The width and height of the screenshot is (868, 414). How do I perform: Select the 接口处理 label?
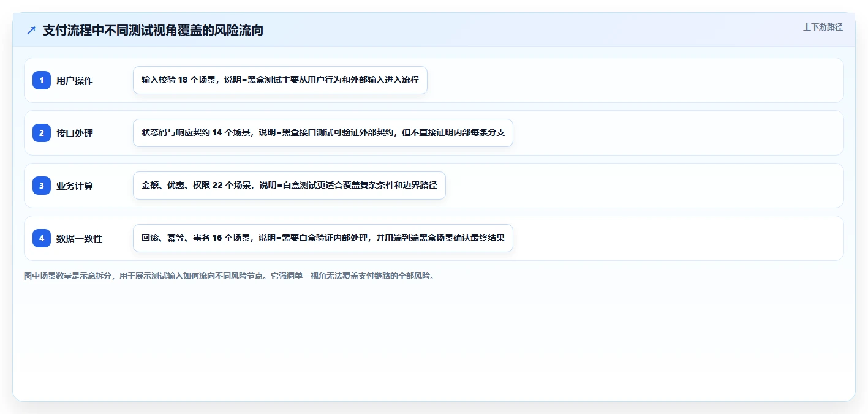(x=75, y=133)
